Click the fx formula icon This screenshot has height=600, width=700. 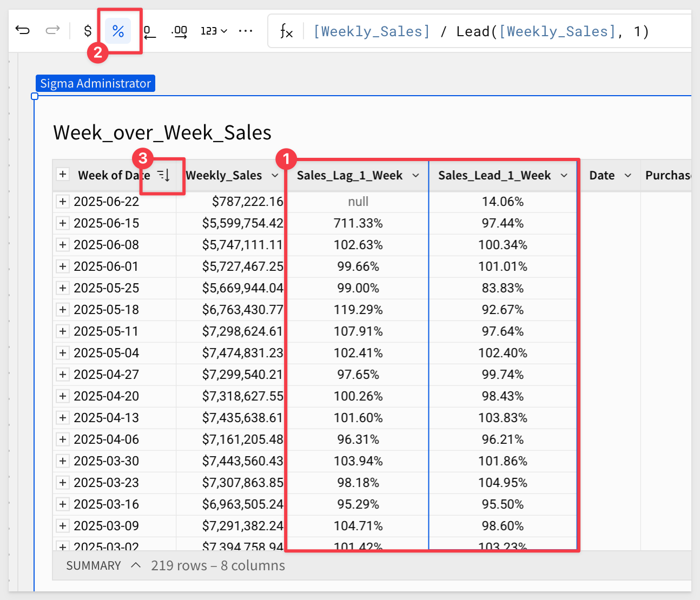(286, 31)
